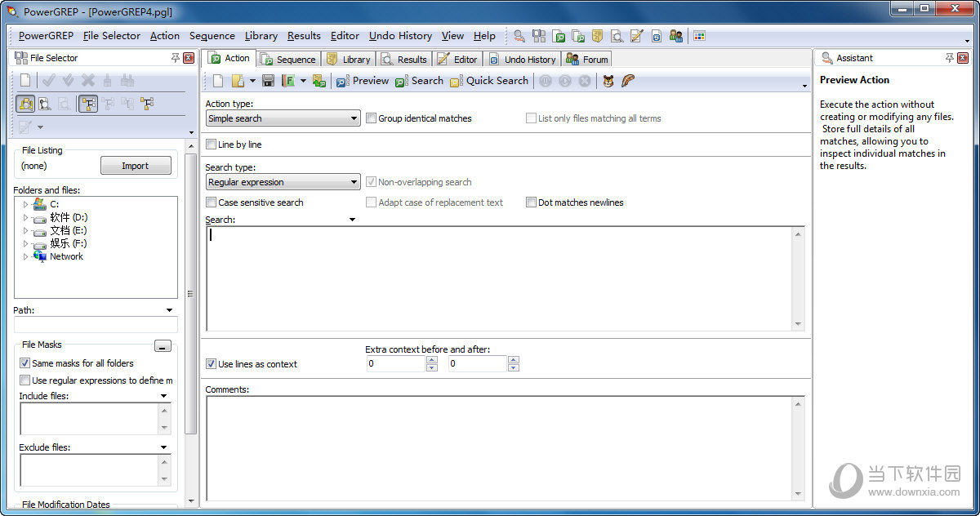This screenshot has height=516, width=980.
Task: Click the Editor pencil icon in main toolbar
Action: [x=637, y=36]
